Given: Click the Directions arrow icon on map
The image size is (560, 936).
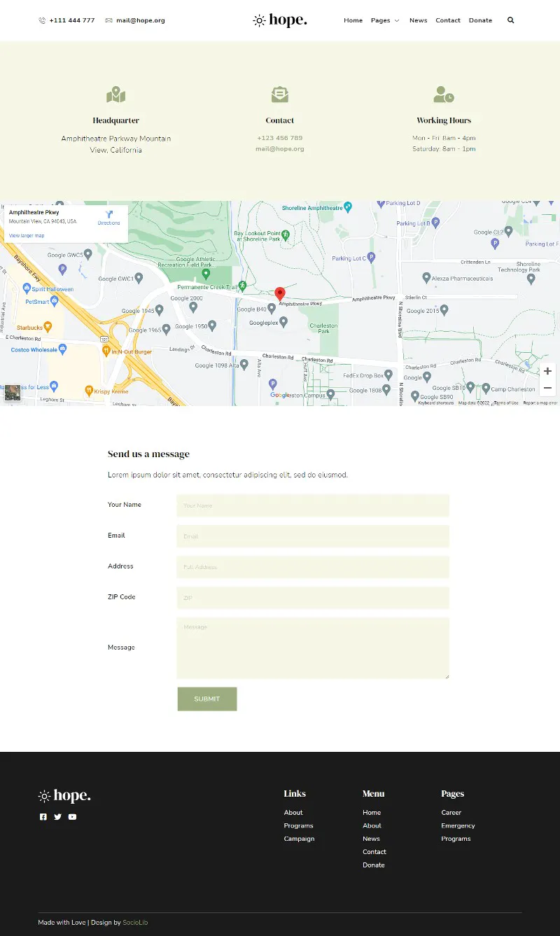Looking at the screenshot, I should point(109,214).
